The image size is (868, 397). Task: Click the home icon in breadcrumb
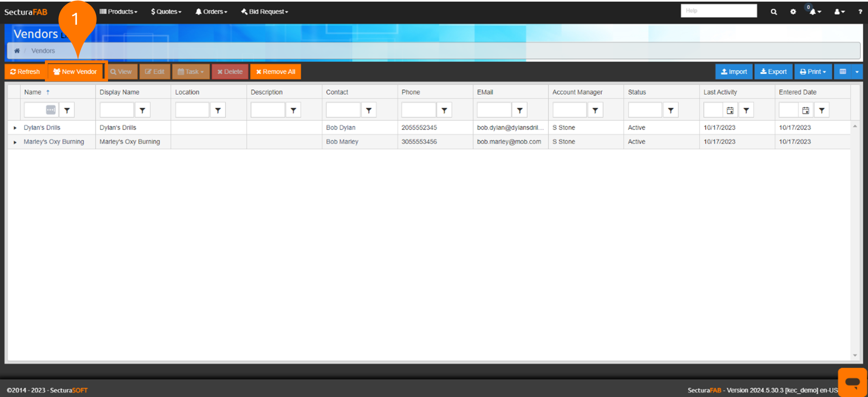tap(17, 51)
